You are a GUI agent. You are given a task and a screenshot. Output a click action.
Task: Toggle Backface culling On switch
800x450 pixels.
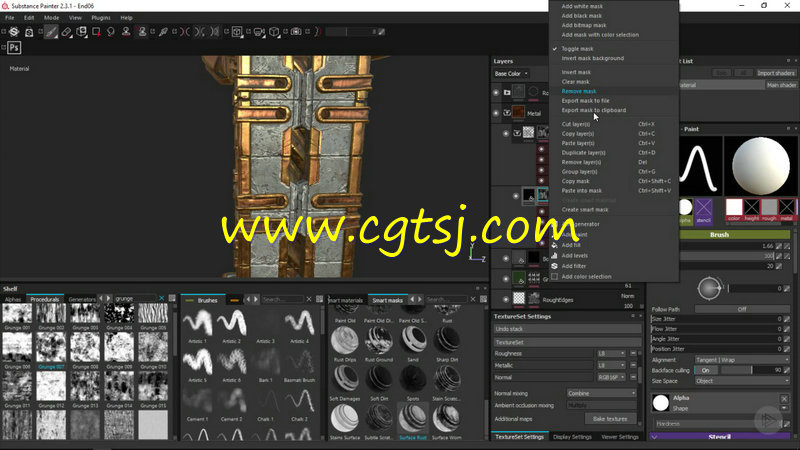pos(706,370)
